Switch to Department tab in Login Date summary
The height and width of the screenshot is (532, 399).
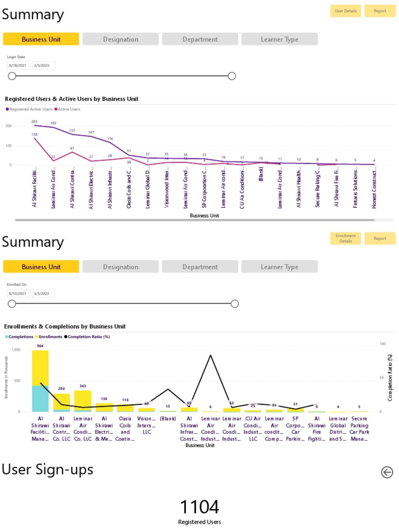point(200,39)
